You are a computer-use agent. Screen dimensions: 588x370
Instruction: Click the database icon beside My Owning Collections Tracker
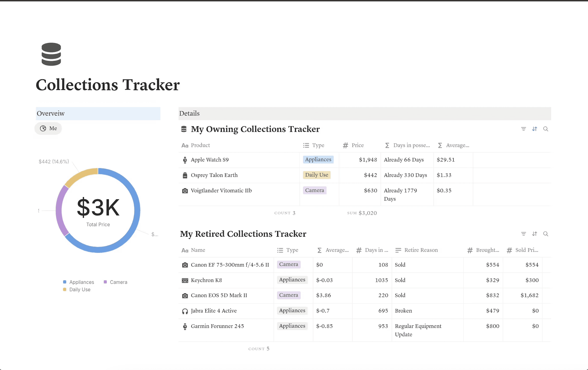(183, 129)
